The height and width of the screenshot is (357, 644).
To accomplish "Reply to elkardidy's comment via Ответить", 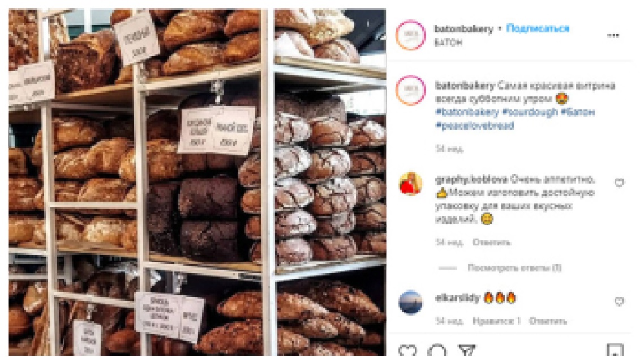I will pos(548,321).
